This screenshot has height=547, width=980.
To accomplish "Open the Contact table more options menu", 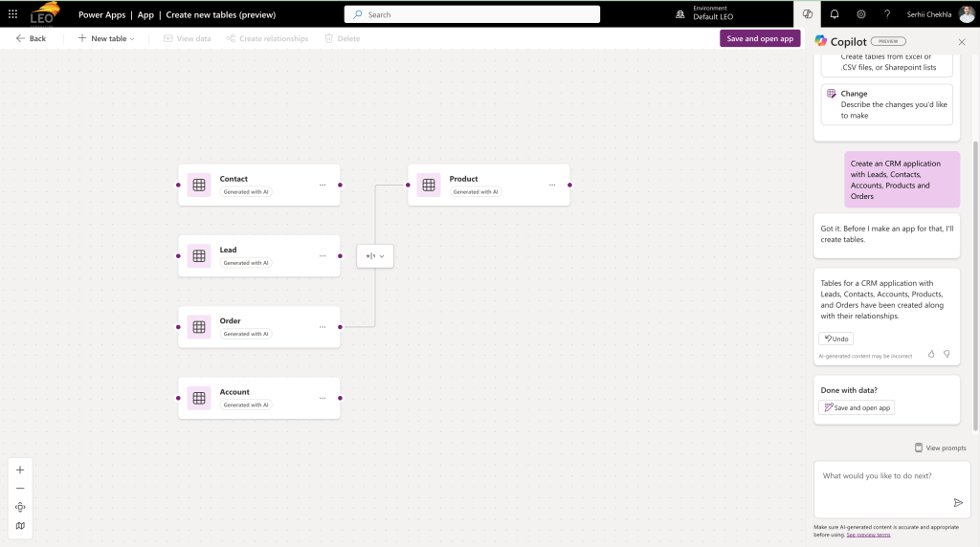I will click(323, 185).
